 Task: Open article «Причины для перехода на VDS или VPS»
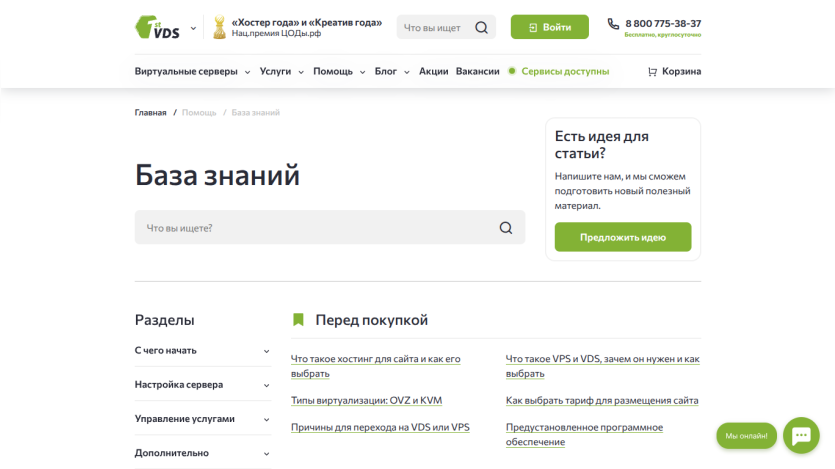click(380, 427)
